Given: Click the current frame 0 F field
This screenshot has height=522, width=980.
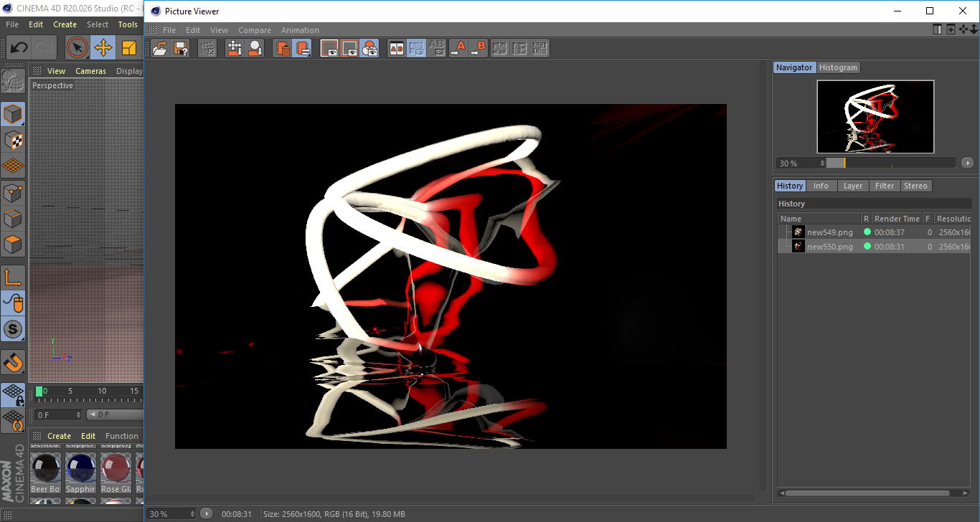Looking at the screenshot, I should 59,414.
